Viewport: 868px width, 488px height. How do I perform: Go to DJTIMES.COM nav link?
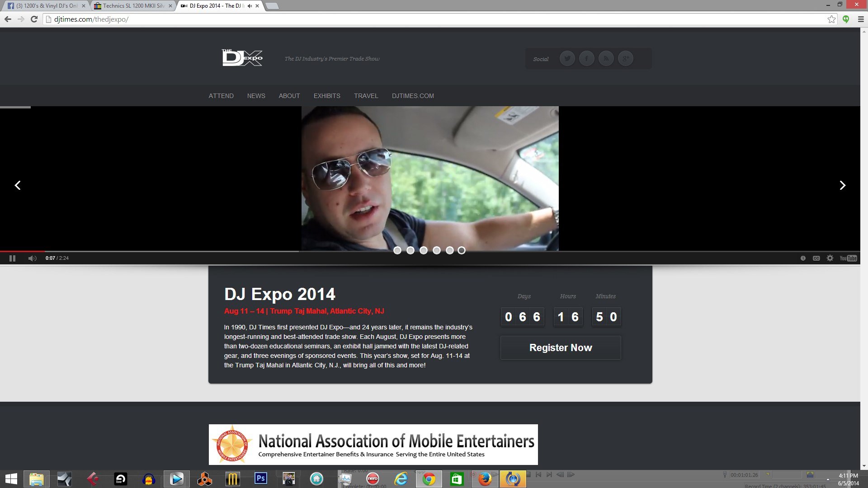click(413, 96)
